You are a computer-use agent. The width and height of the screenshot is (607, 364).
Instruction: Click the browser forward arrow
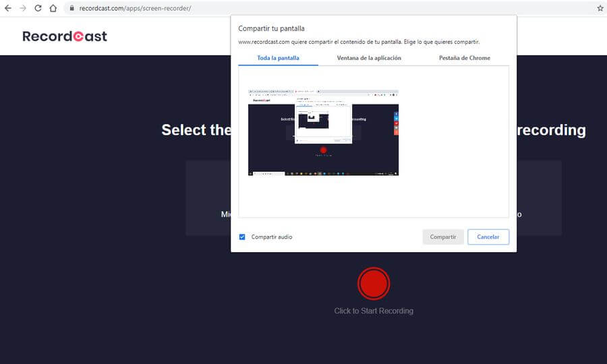[23, 8]
